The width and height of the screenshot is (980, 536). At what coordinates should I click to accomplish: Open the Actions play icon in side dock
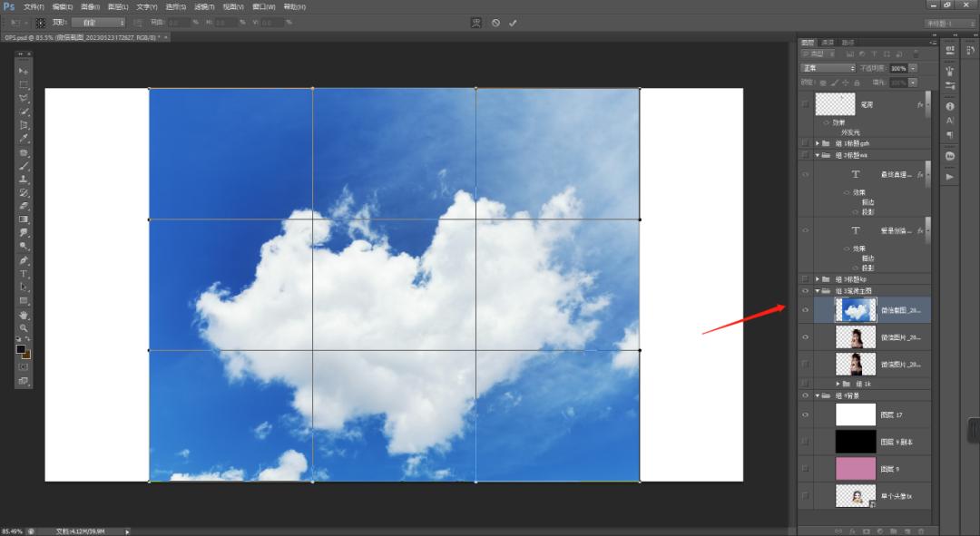[950, 177]
